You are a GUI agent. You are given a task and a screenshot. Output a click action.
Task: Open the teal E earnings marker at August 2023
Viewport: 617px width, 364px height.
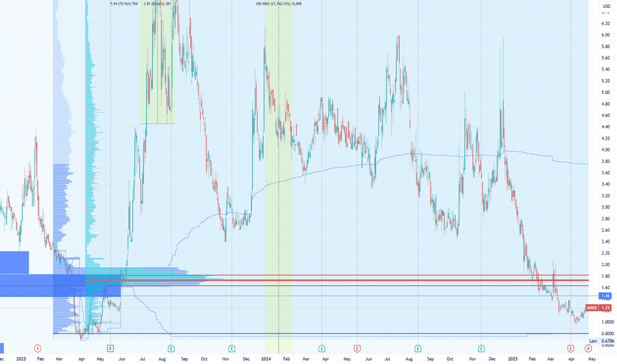[x=171, y=348]
